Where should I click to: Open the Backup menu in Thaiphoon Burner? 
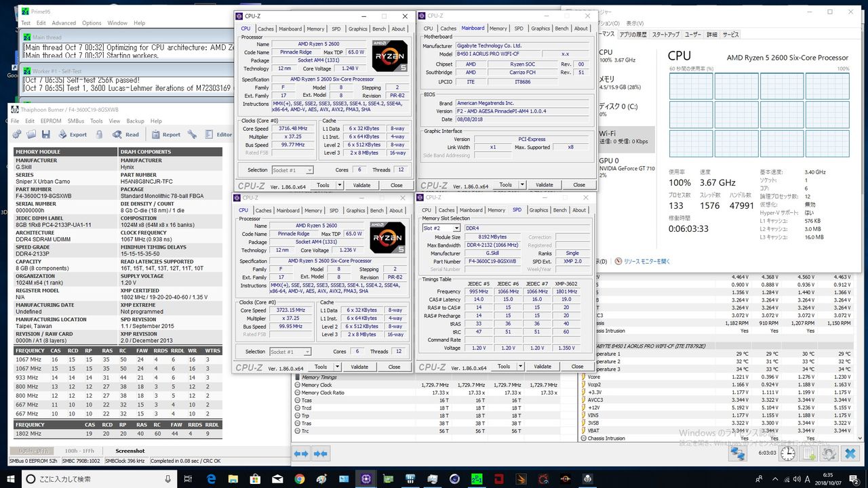135,121
